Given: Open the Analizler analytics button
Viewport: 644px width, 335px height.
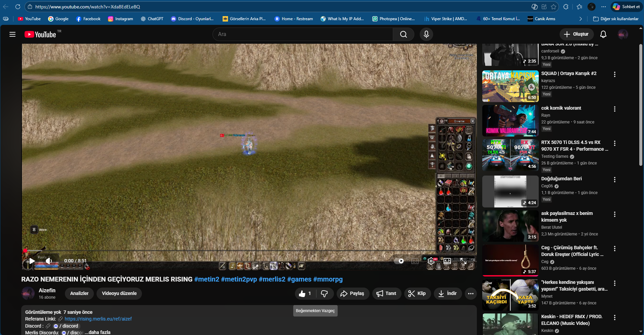Looking at the screenshot, I should click(x=79, y=294).
